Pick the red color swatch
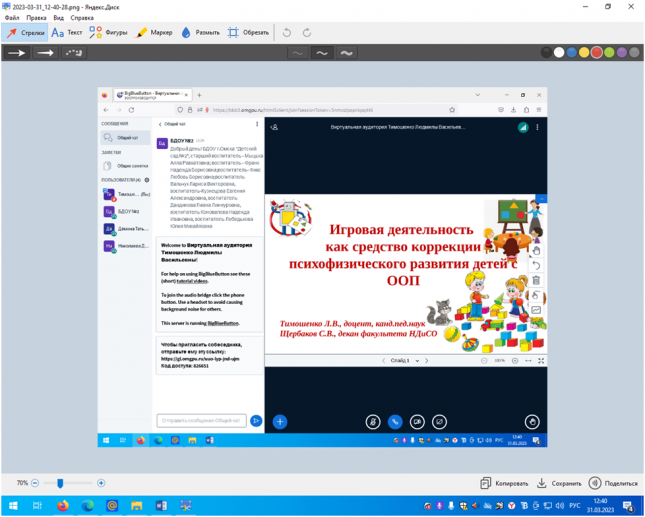 [x=598, y=53]
